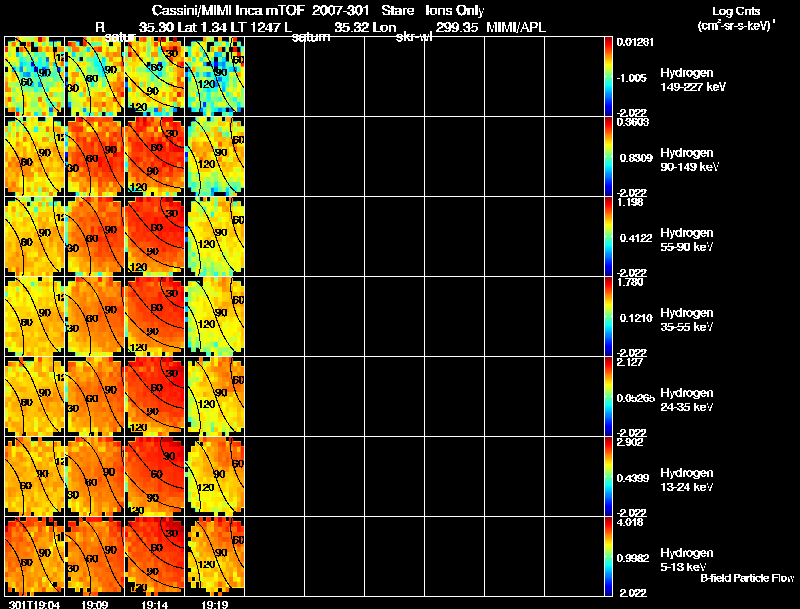Viewport: 800px width, 609px height.
Task: Inspect the 5-13 keV Hydrogen panel at 19:04
Action: coord(35,557)
